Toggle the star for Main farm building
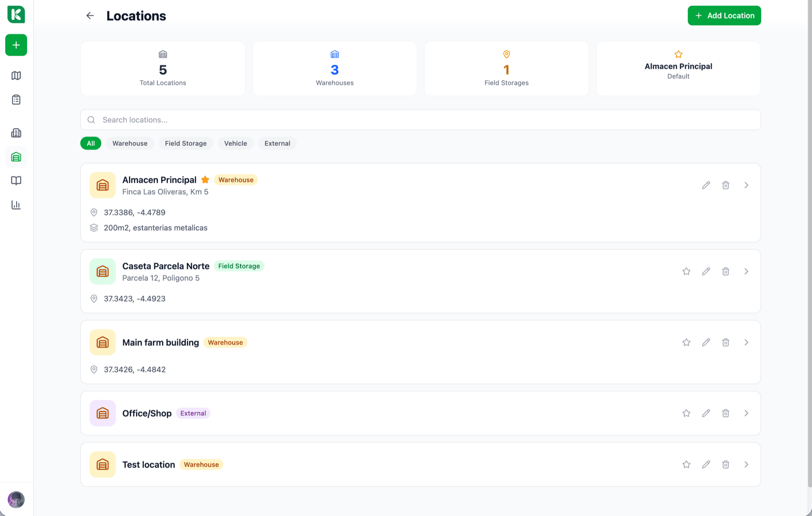Screen dimensions: 812x516 tap(686, 342)
